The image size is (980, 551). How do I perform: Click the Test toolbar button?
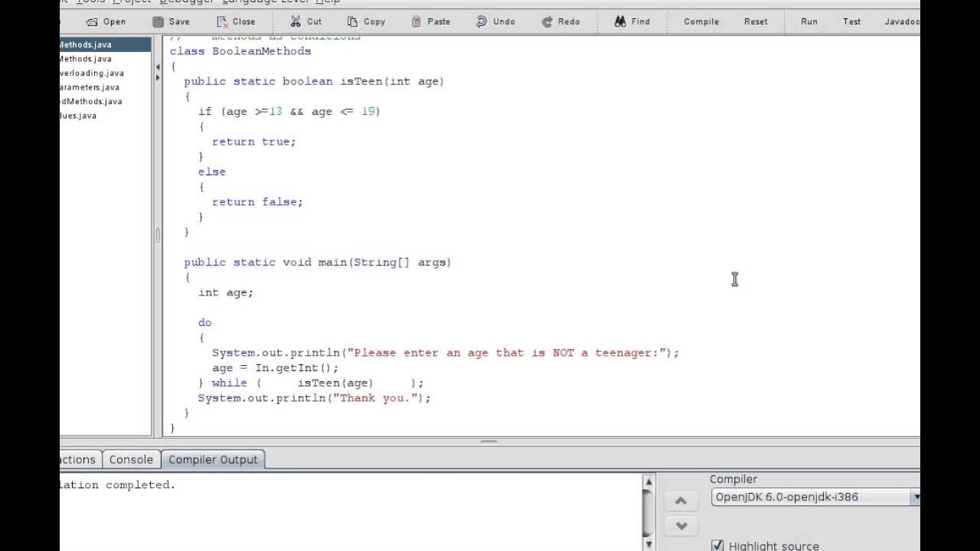(x=851, y=21)
